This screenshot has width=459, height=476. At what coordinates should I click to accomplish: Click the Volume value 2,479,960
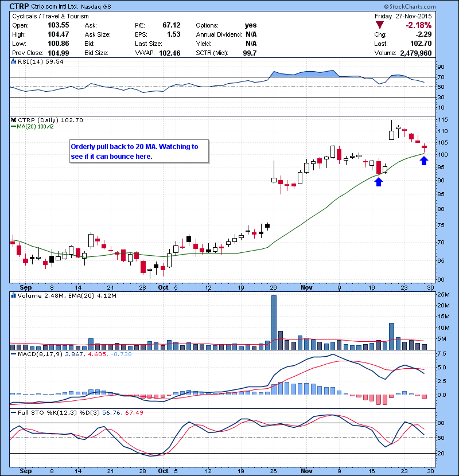[416, 53]
